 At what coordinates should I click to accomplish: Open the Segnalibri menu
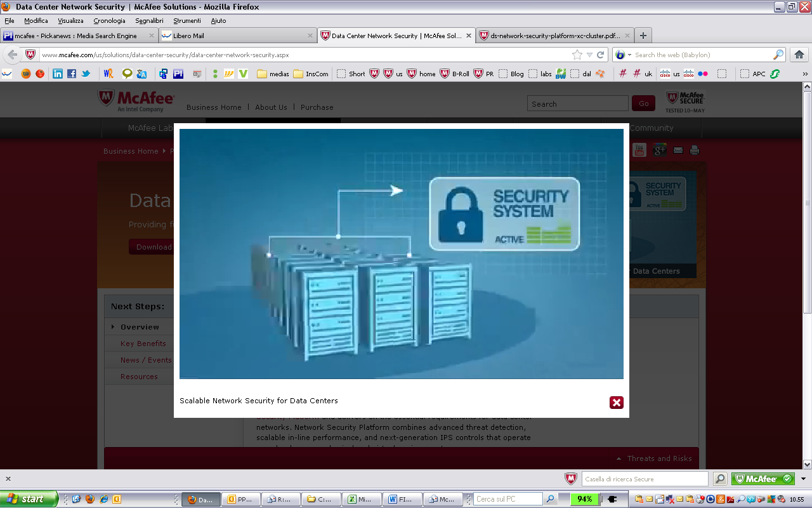[150, 20]
